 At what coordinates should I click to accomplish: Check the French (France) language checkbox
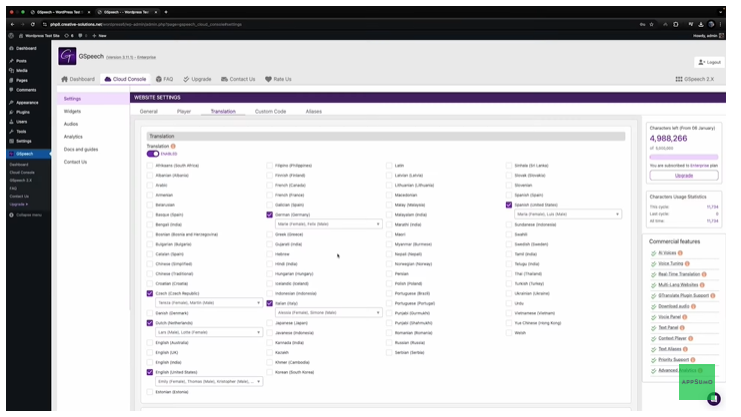(x=269, y=184)
